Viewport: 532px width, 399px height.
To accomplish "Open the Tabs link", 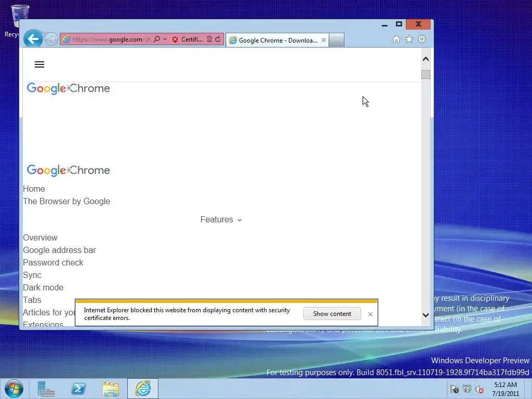I will (32, 300).
